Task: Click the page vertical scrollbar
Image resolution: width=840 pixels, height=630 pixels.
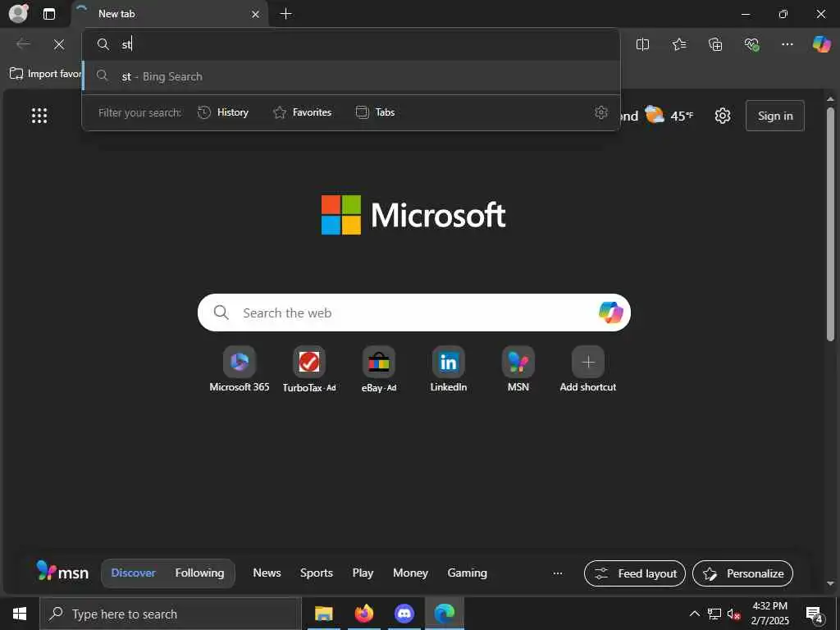Action: coord(830,224)
